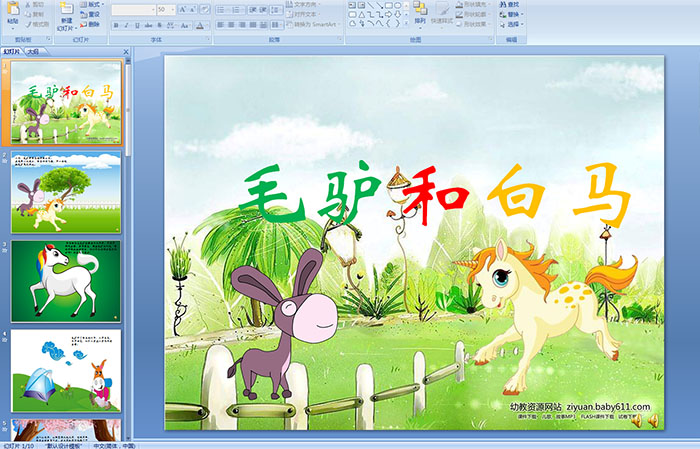Close the slide thumbnail pane

click(x=126, y=50)
